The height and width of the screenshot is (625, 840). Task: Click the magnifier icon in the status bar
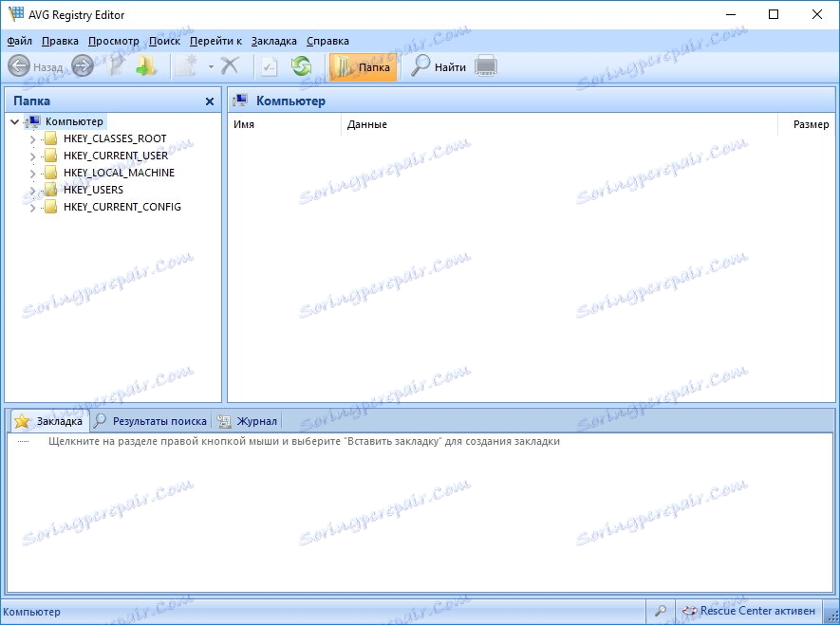pyautogui.click(x=662, y=611)
